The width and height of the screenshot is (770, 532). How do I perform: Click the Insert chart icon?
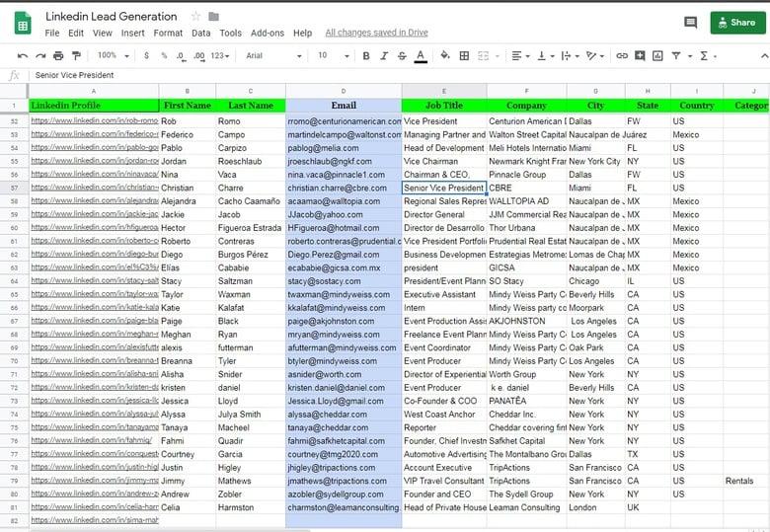tap(657, 56)
